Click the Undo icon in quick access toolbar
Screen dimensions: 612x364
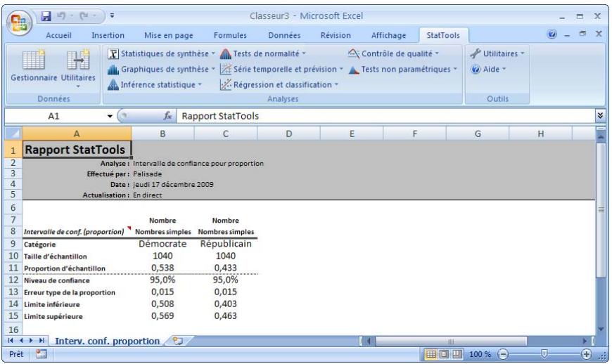[x=61, y=16]
